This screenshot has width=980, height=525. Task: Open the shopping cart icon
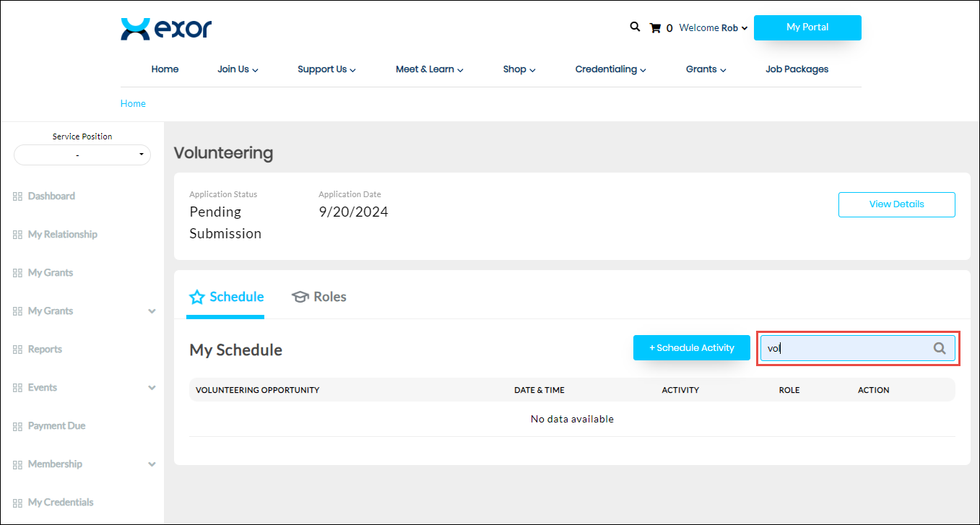(x=655, y=28)
